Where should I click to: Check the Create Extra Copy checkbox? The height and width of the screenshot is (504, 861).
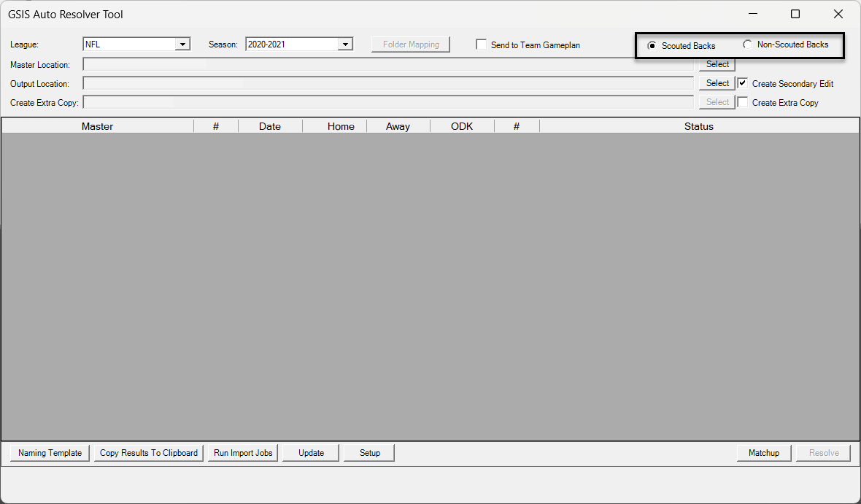pos(742,102)
